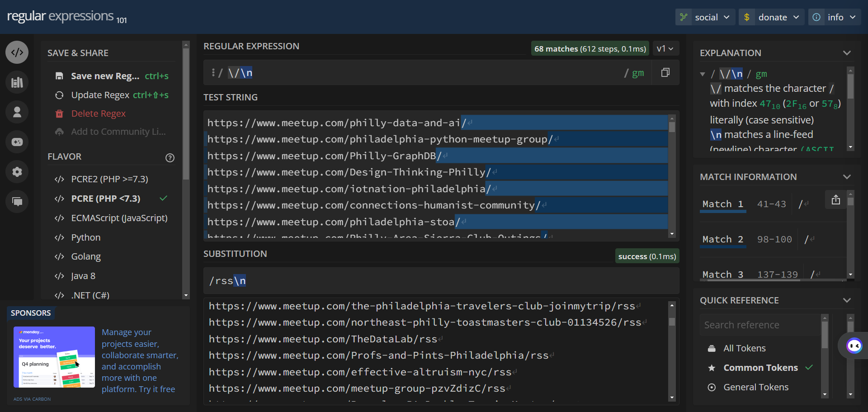Open the monday.com sponsor text link

pyautogui.click(x=140, y=360)
